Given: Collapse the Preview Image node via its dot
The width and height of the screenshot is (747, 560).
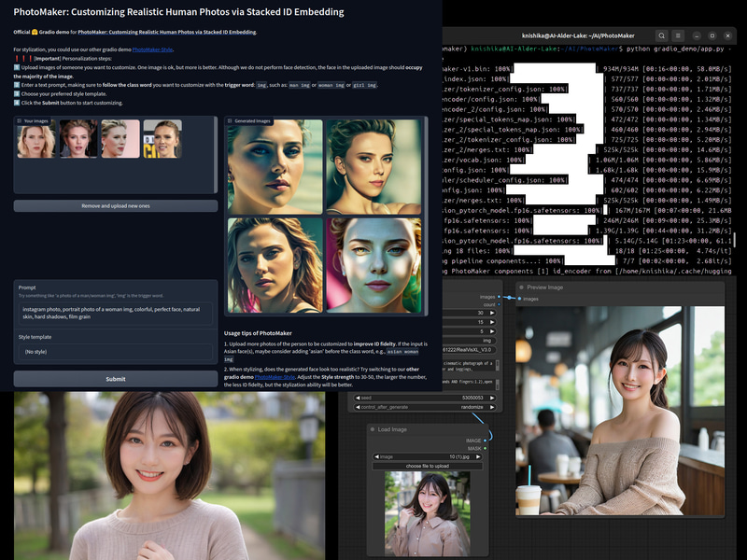Looking at the screenshot, I should click(x=522, y=287).
